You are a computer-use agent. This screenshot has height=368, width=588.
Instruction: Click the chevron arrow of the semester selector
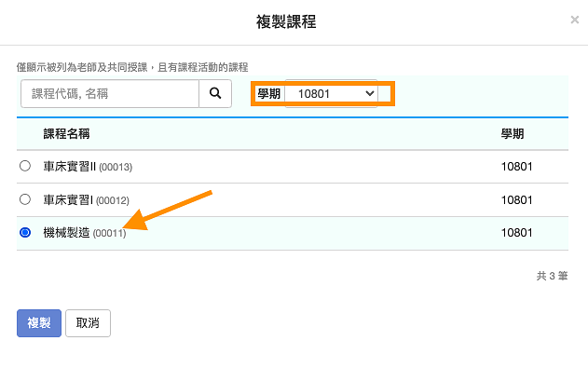click(x=370, y=93)
